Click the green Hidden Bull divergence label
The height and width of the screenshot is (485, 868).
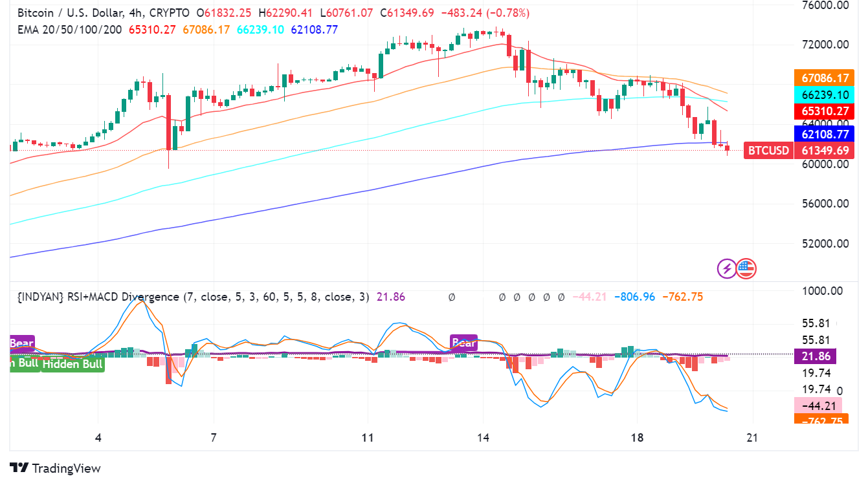[72, 364]
